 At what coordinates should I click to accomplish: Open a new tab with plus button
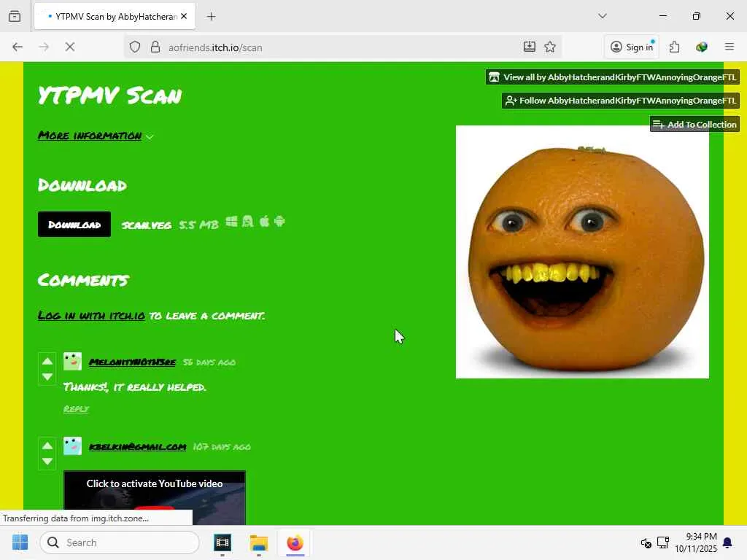point(211,17)
